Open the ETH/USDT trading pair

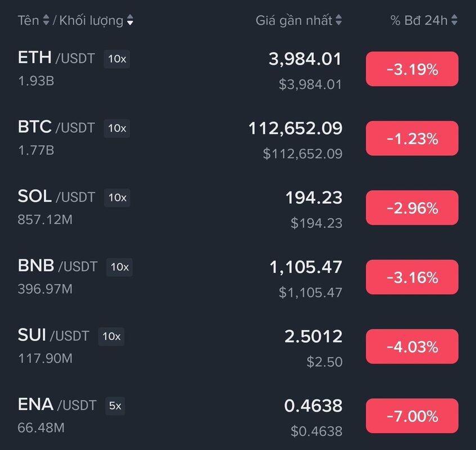tap(56, 58)
